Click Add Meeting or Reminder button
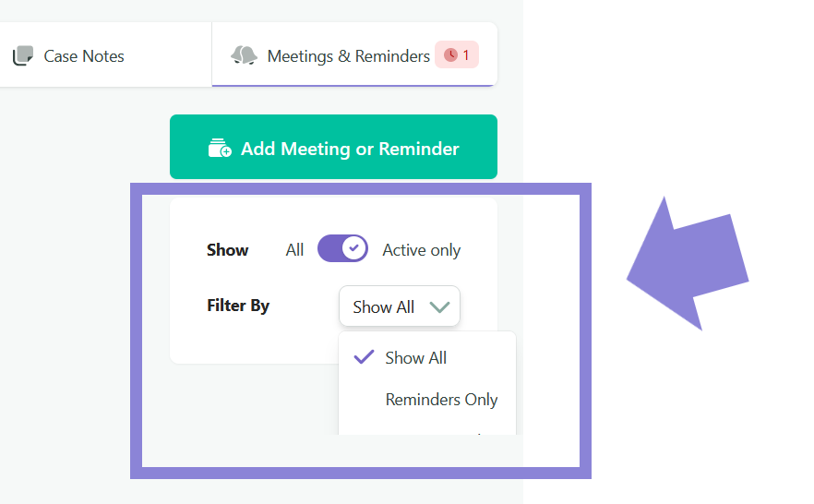Viewport: 814px width, 504px height. 333,147
